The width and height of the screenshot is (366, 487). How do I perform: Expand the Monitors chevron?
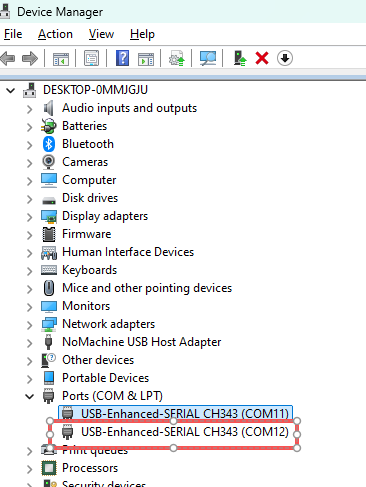pos(30,307)
